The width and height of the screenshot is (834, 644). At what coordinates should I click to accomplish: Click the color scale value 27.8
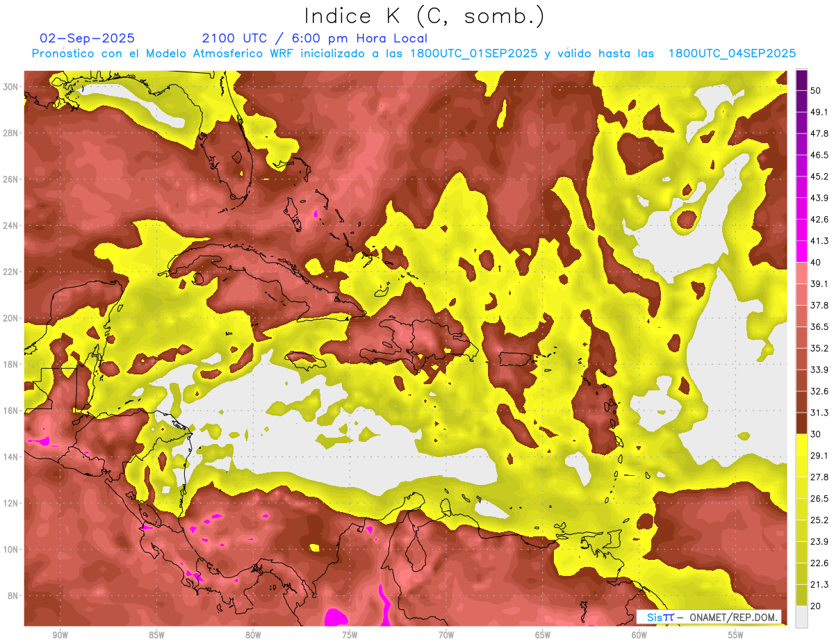(819, 477)
